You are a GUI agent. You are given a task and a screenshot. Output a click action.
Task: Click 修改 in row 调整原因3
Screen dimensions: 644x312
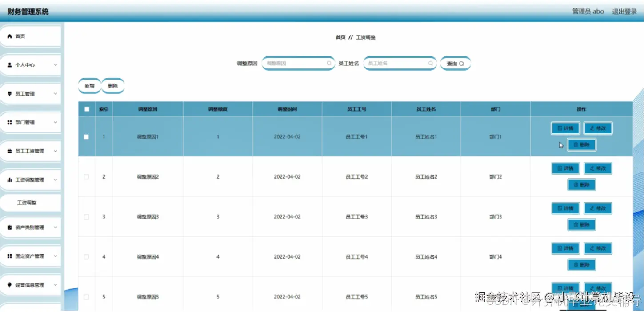point(598,208)
